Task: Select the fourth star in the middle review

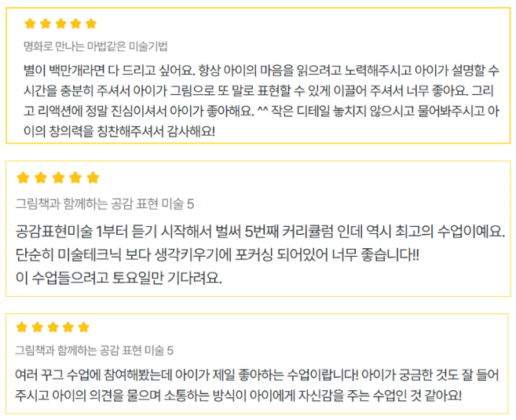Action: click(x=75, y=177)
